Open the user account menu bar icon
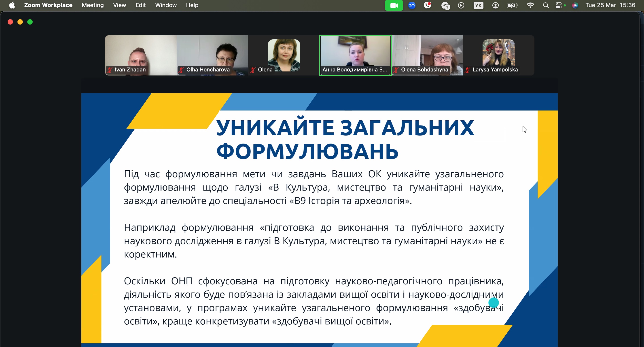The height and width of the screenshot is (347, 644). click(x=495, y=5)
